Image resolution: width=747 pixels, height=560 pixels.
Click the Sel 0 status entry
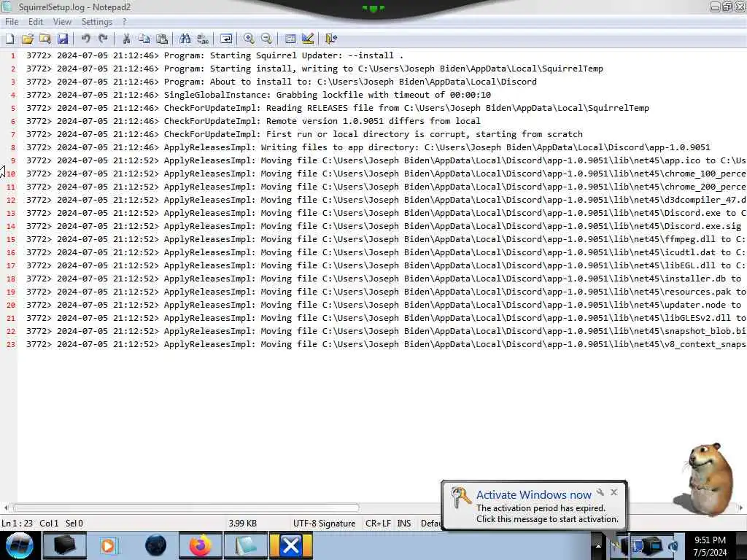[74, 524]
